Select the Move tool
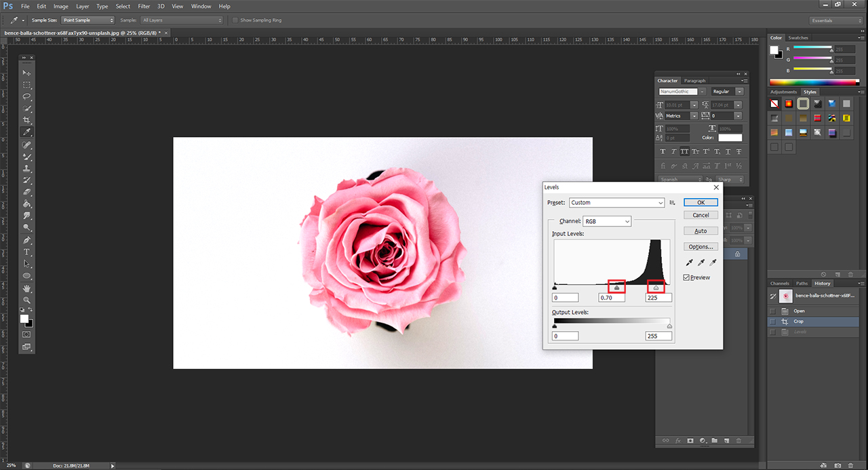This screenshot has width=868, height=470. tap(27, 73)
